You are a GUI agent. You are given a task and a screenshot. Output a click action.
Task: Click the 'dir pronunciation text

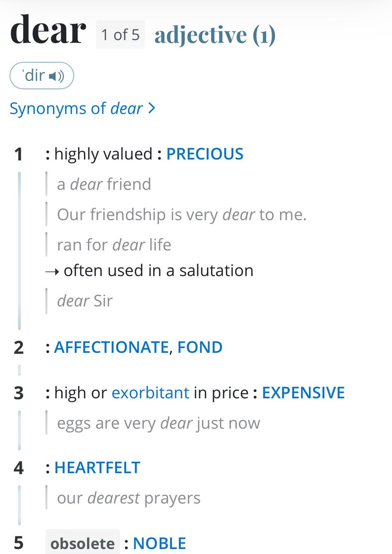[x=34, y=75]
